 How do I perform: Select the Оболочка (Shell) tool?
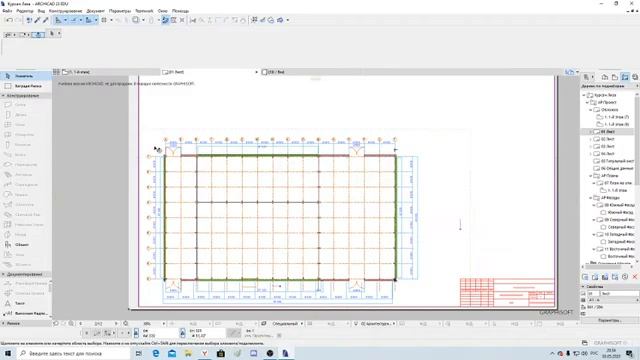[x=25, y=204]
